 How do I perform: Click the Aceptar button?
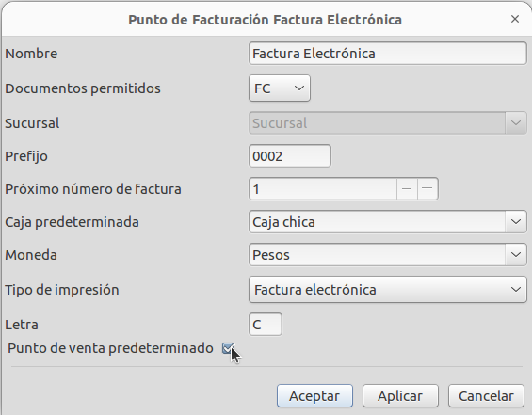pyautogui.click(x=314, y=395)
